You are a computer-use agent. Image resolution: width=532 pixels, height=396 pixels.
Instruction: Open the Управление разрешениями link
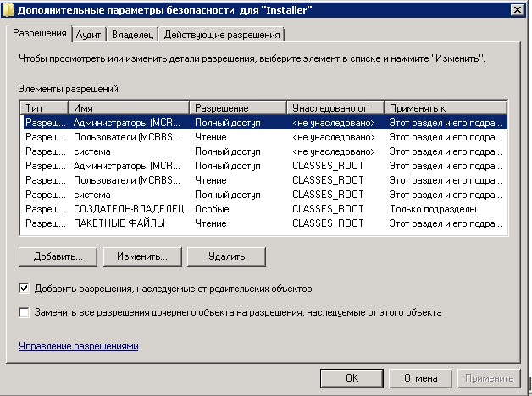tap(78, 346)
